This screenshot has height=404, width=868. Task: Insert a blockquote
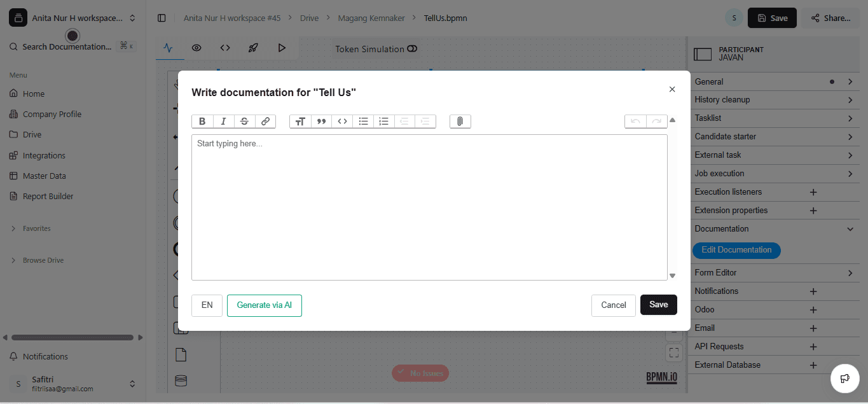coord(321,121)
